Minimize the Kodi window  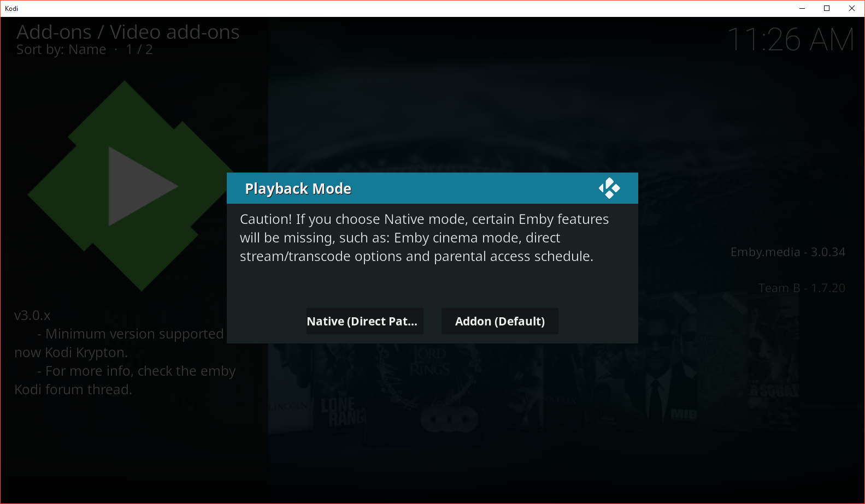[x=802, y=8]
